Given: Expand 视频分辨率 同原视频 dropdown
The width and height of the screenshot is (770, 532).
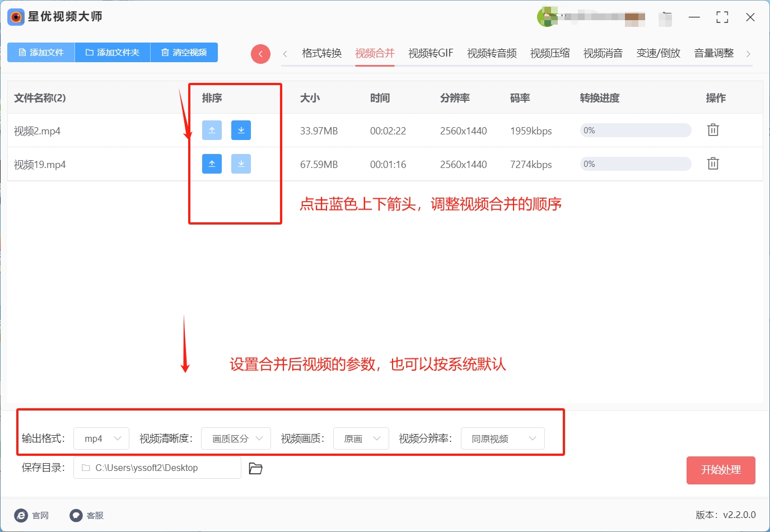Looking at the screenshot, I should tap(502, 438).
